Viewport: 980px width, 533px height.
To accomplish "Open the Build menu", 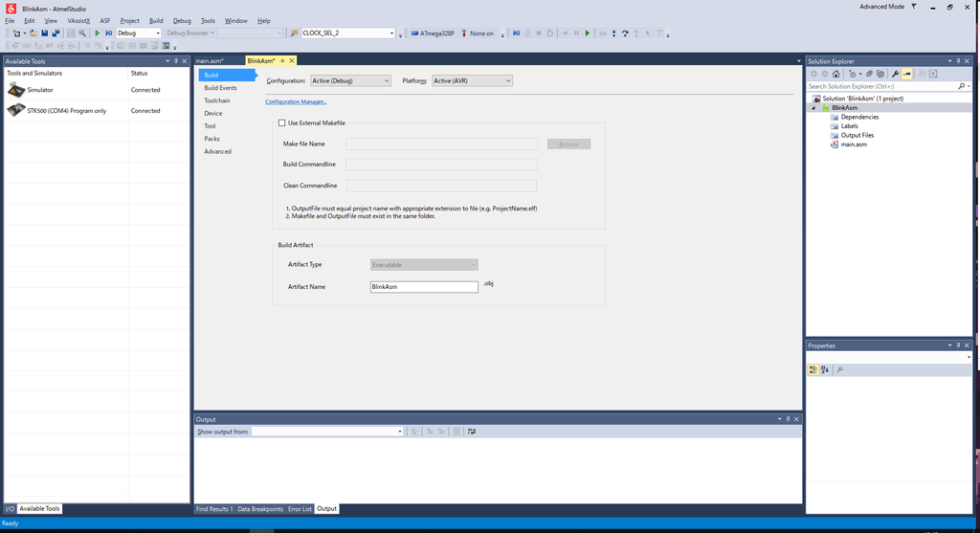I will [156, 21].
